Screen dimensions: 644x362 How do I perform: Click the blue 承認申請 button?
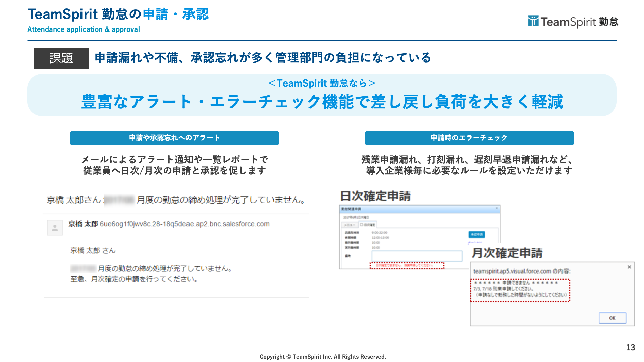click(476, 234)
